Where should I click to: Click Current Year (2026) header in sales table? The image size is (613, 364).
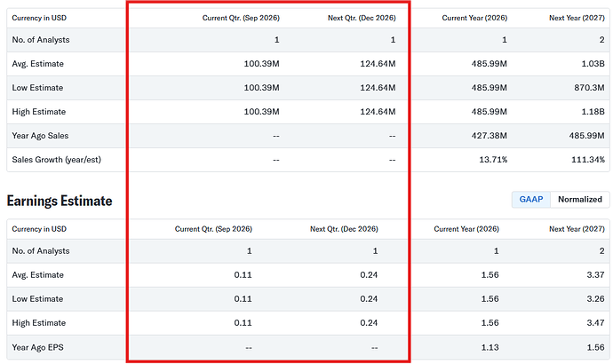(x=474, y=18)
